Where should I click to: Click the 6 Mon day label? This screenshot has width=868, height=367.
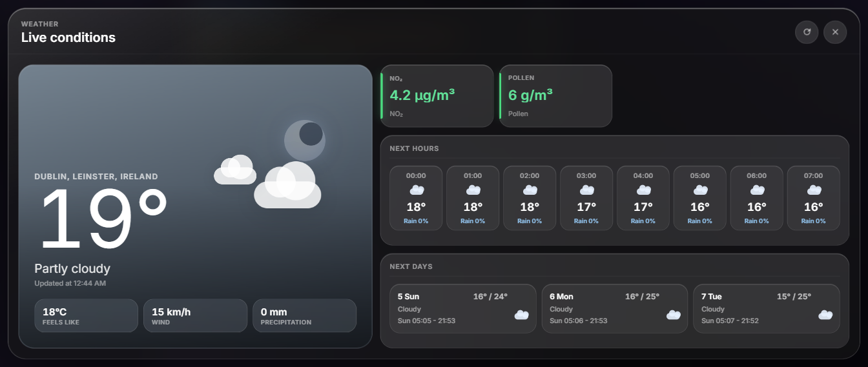tap(561, 297)
